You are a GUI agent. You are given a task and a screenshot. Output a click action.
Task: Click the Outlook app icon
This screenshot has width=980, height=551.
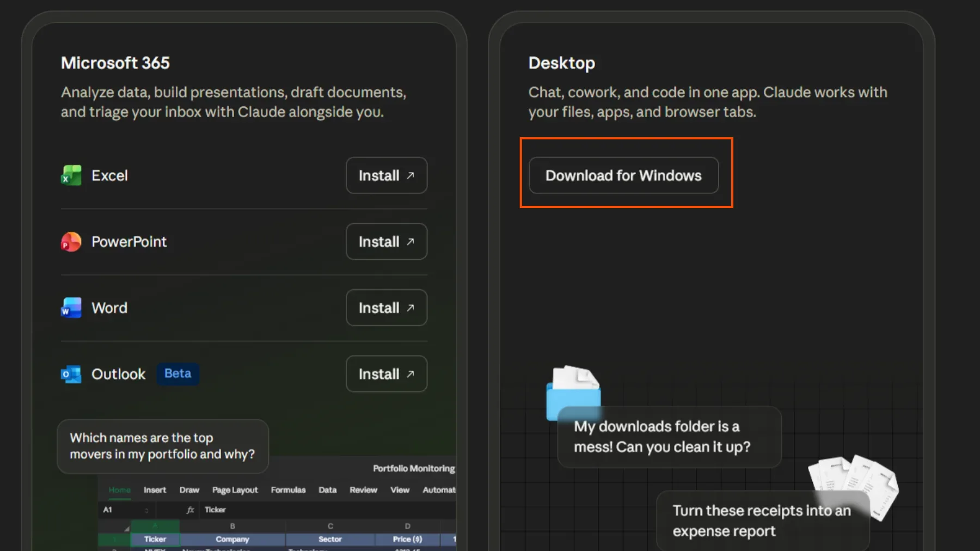71,374
